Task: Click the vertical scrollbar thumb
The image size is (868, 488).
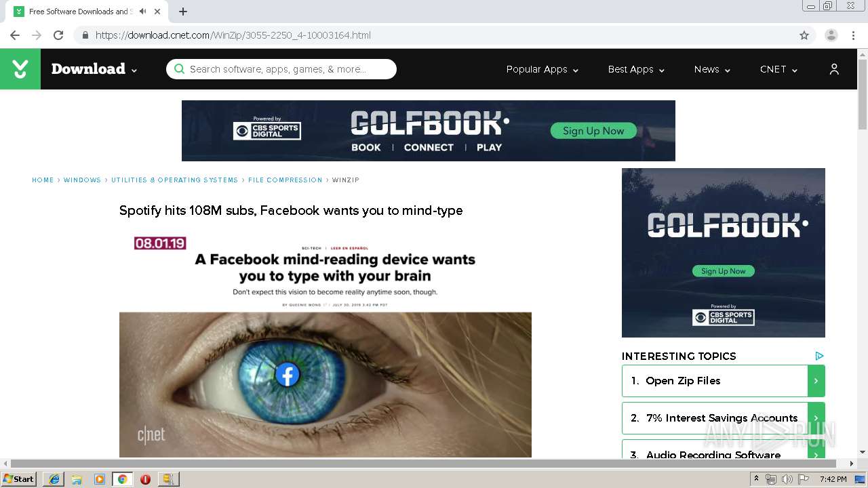Action: click(x=863, y=94)
